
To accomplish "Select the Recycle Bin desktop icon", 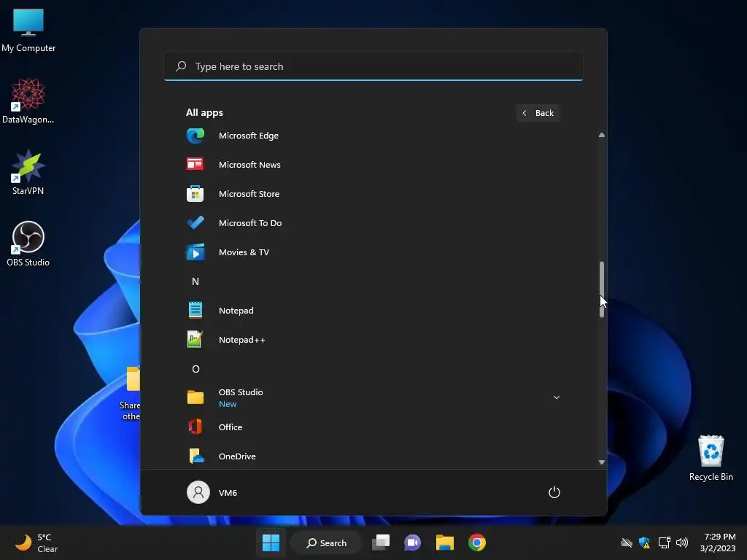I will pos(711,458).
